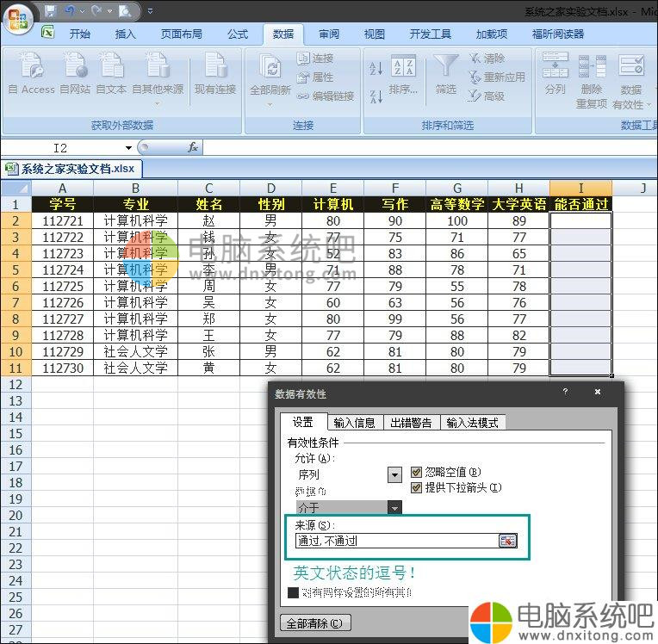
Task: Click the 筛选 filter funnel icon
Action: click(445, 68)
